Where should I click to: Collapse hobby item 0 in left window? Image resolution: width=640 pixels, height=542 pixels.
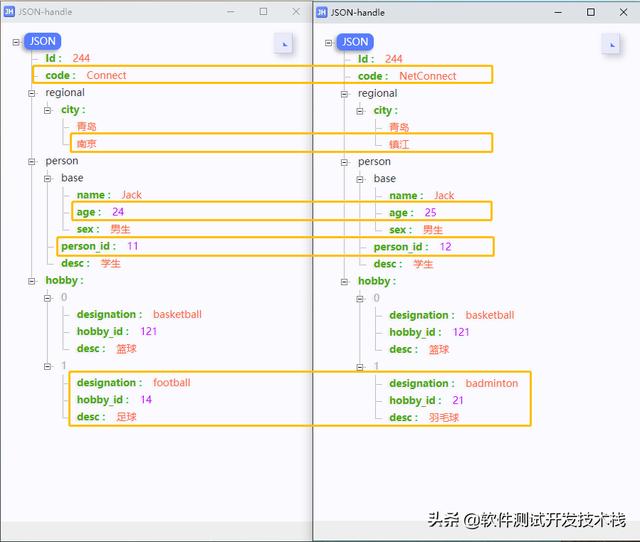click(x=48, y=298)
